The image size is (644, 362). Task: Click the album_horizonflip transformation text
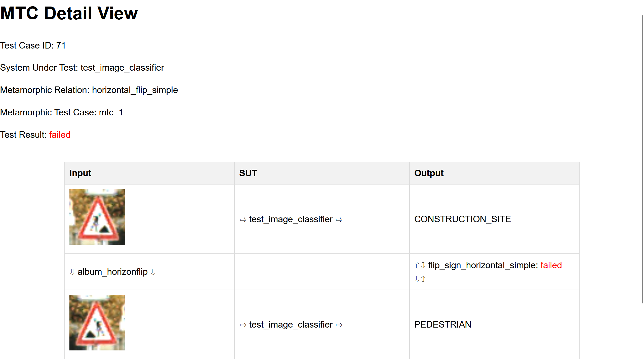pyautogui.click(x=112, y=272)
